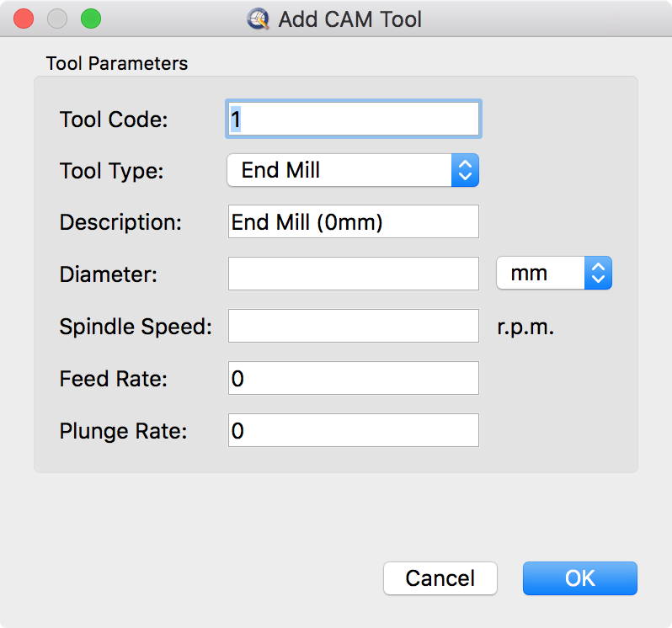The width and height of the screenshot is (672, 628).
Task: Expand the mm diameter units dropdown
Action: click(x=553, y=274)
